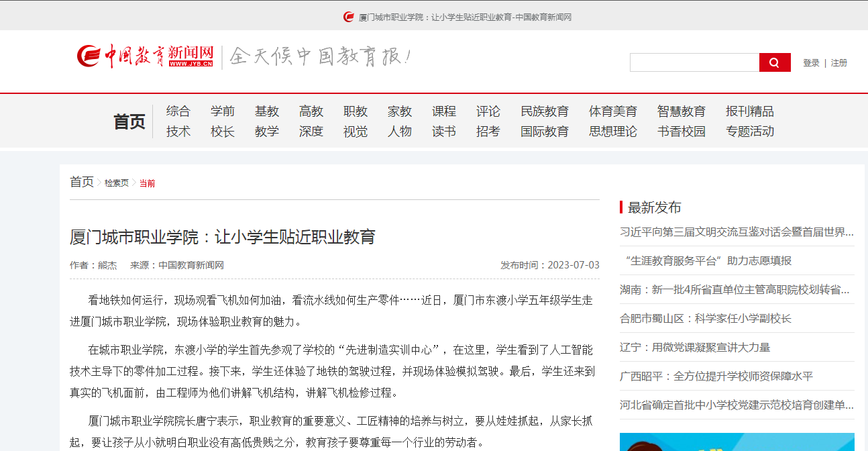Open the 报刊精品 section
868x451 pixels.
[x=750, y=111]
